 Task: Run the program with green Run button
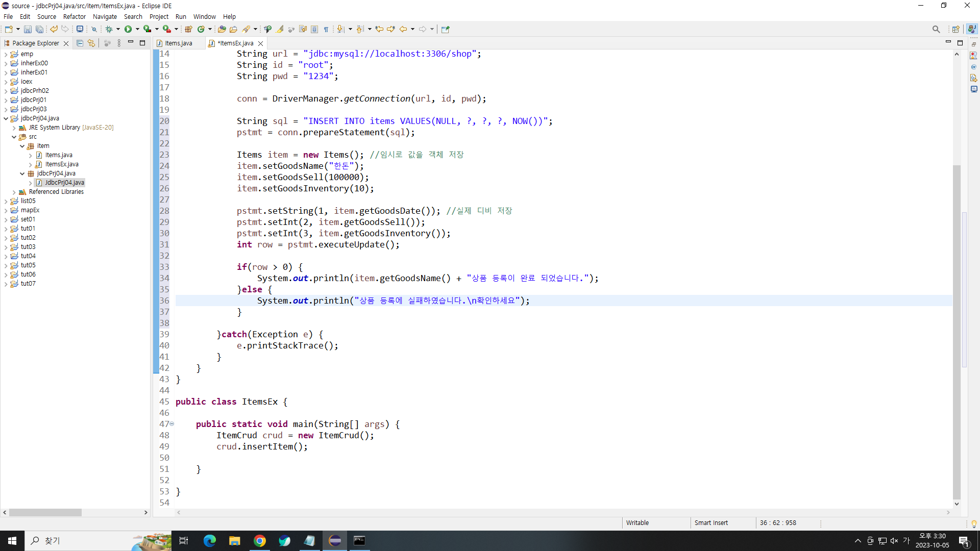(128, 30)
